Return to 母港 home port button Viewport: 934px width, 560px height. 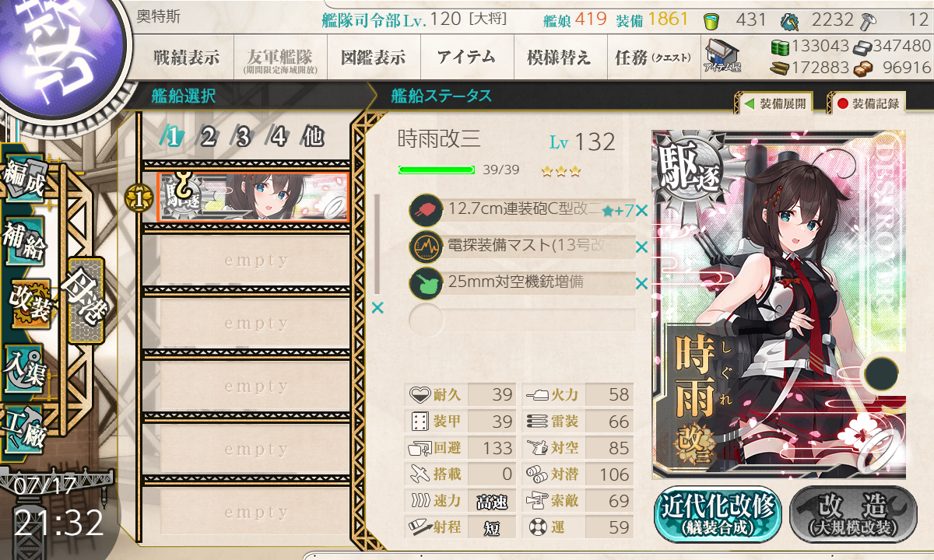85,300
